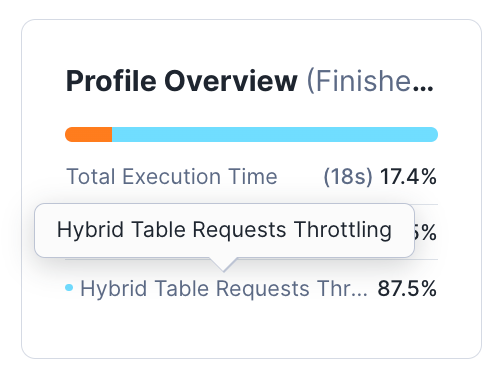504x382 pixels.
Task: Click the light blue segment of the bar
Action: coord(275,134)
